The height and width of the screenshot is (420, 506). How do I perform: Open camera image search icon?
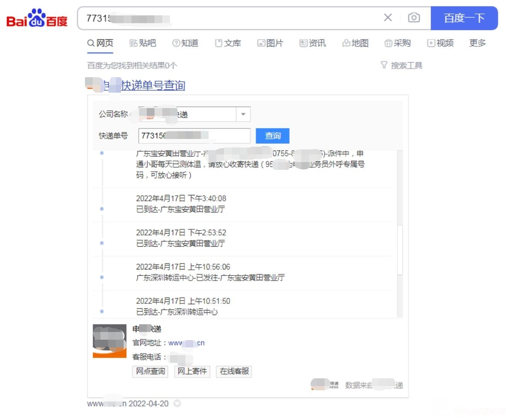tap(414, 18)
